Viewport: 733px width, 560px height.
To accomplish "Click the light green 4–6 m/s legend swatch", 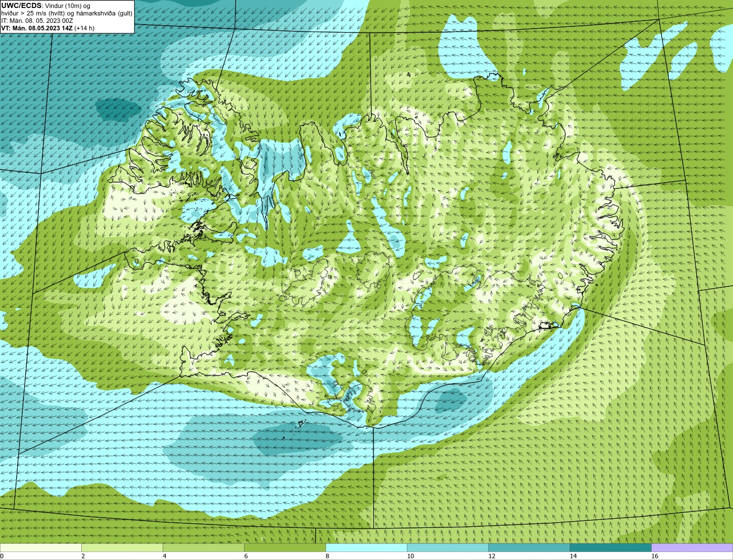I will click(x=204, y=548).
